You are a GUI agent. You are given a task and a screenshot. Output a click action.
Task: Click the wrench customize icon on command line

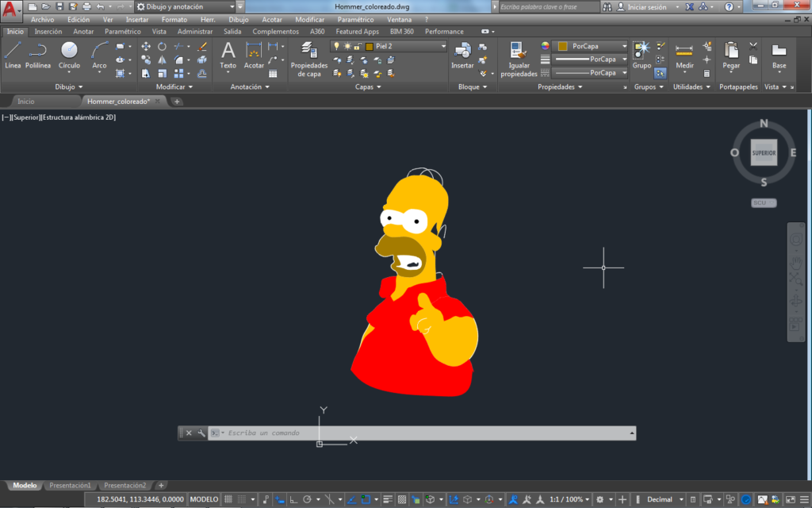[201, 433]
